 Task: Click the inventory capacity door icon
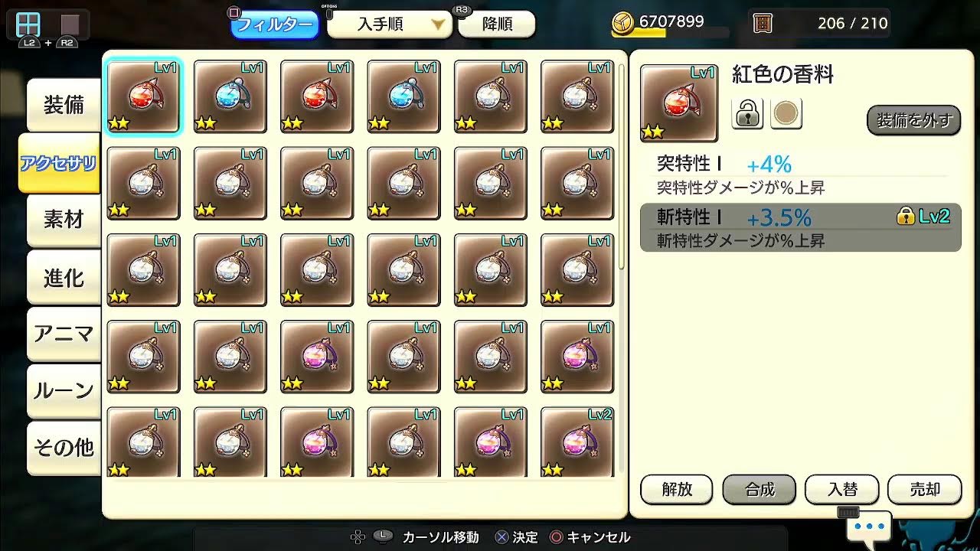click(762, 23)
